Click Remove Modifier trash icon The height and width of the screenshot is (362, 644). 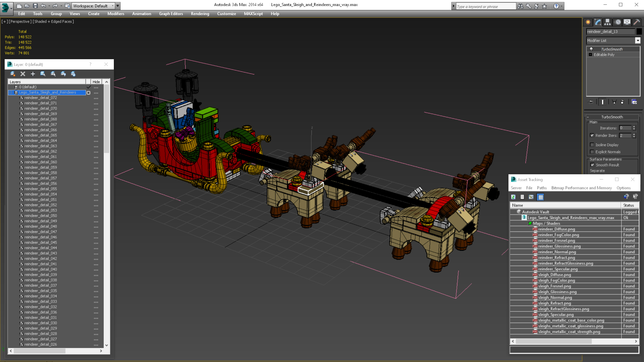point(622,102)
